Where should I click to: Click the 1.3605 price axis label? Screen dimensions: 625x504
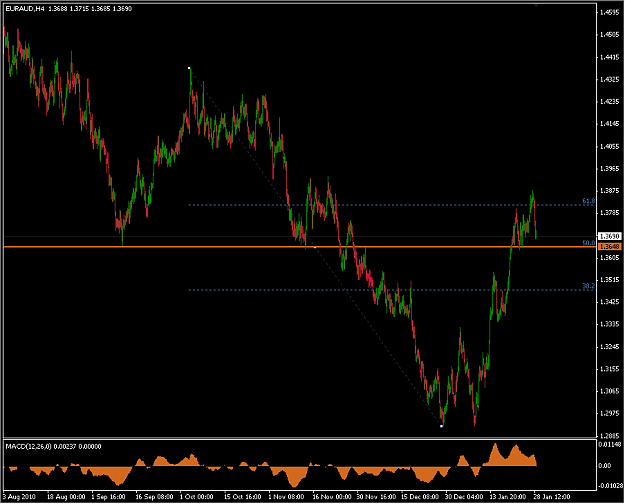pos(610,258)
